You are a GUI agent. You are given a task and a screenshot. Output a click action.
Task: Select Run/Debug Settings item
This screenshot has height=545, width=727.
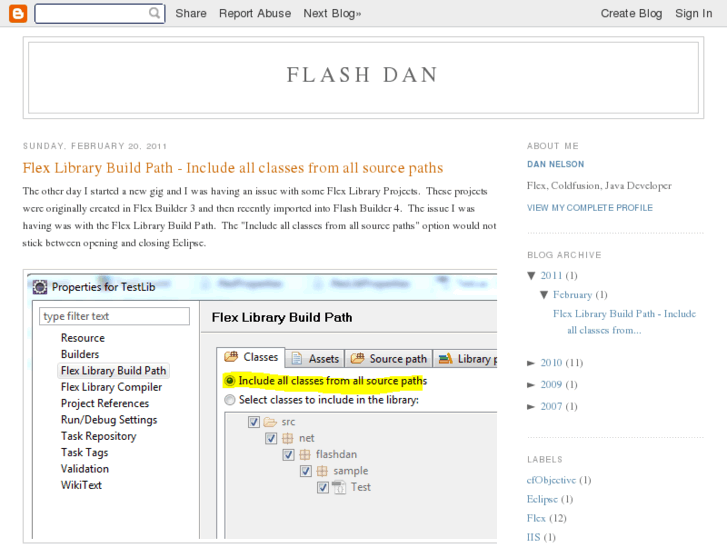pyautogui.click(x=109, y=420)
